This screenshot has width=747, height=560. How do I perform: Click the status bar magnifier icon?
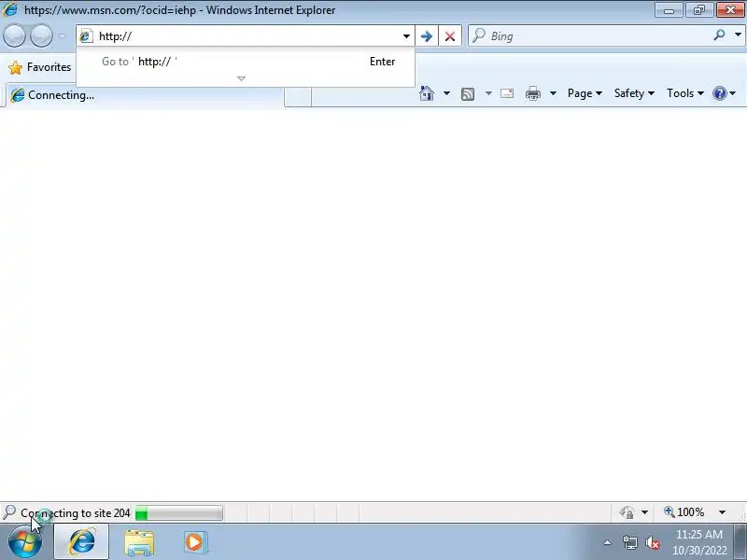(9, 512)
